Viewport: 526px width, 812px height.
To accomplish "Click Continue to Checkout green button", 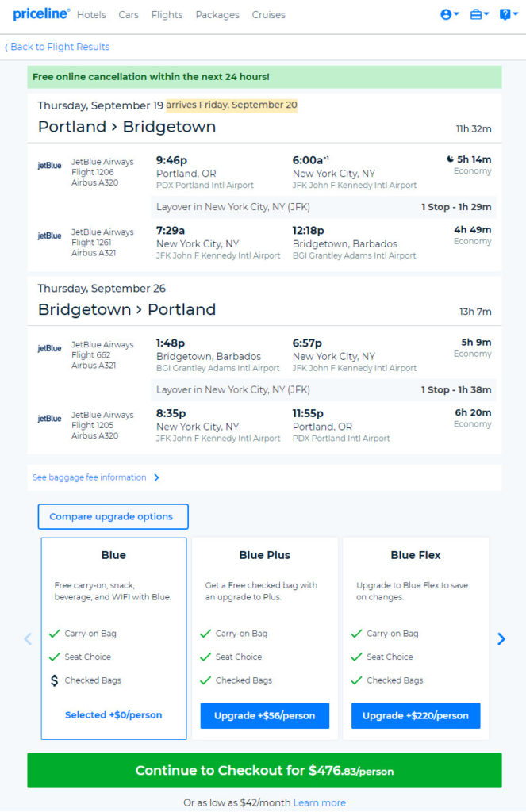I will pyautogui.click(x=264, y=770).
